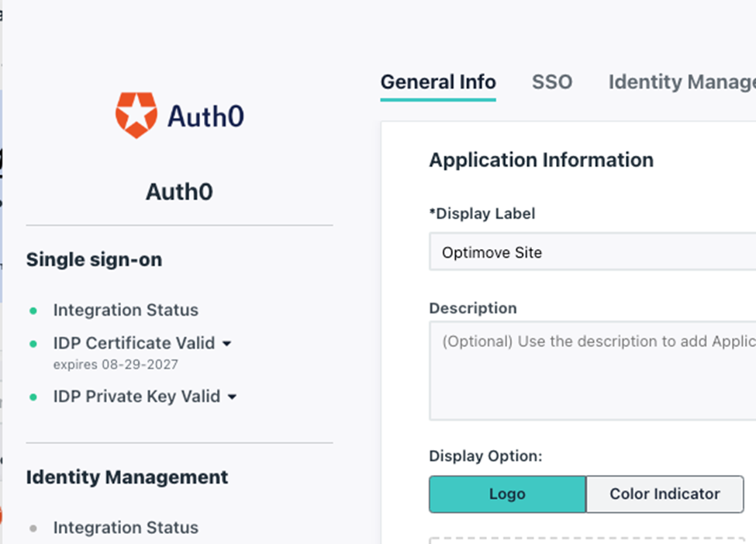
Task: Click the Display Option: label
Action: [x=485, y=456]
